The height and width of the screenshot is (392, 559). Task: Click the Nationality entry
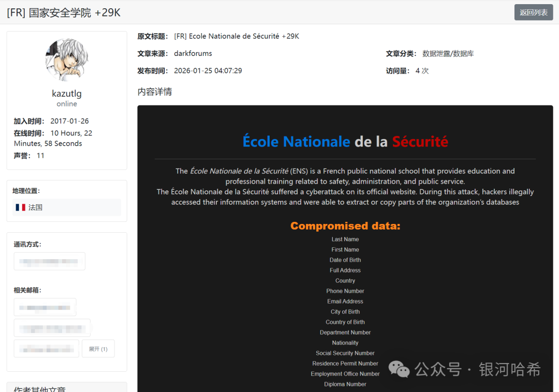(345, 342)
